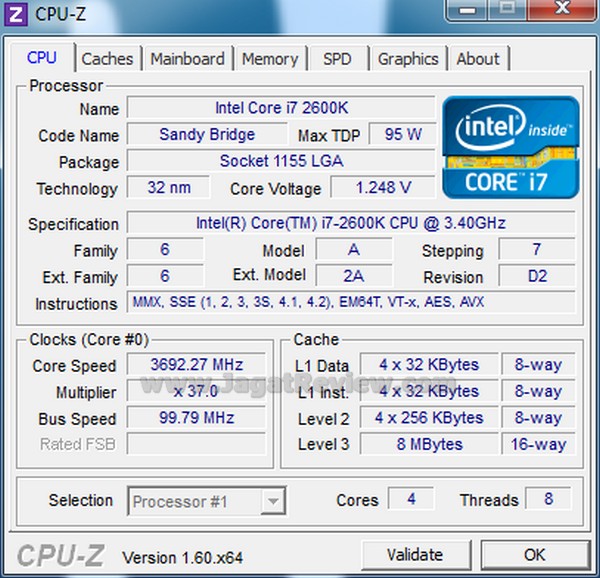Click the Specification field i7-2600K CPU @ 3.40GHz

(351, 223)
